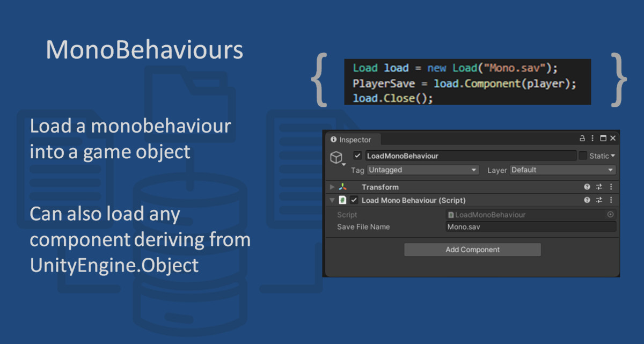Open presets selector for Transform component
The width and height of the screenshot is (644, 344).
pyautogui.click(x=599, y=187)
